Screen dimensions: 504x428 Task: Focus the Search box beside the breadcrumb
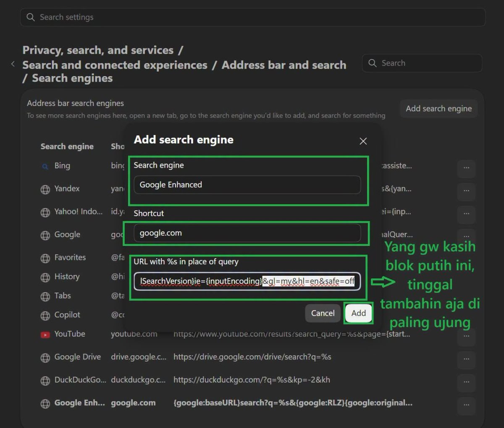[x=422, y=63]
